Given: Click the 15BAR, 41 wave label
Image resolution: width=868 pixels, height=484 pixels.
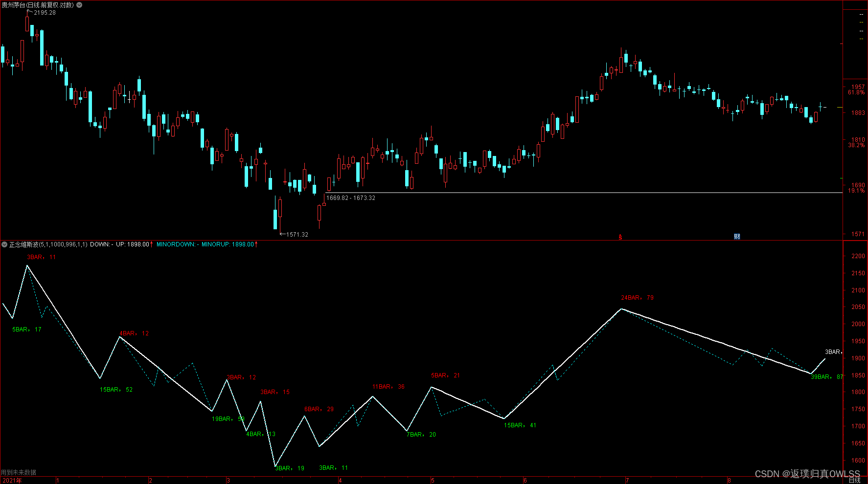Looking at the screenshot, I should coord(520,425).
